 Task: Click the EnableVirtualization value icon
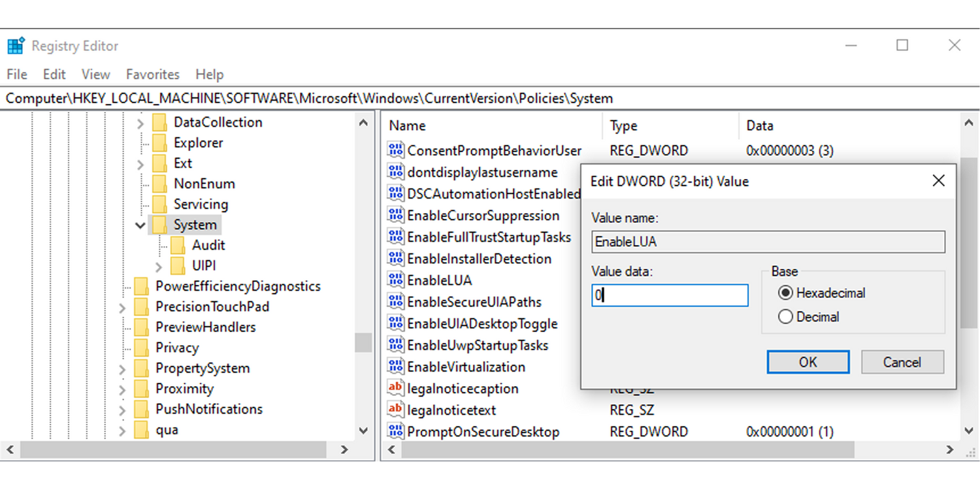[x=396, y=366]
